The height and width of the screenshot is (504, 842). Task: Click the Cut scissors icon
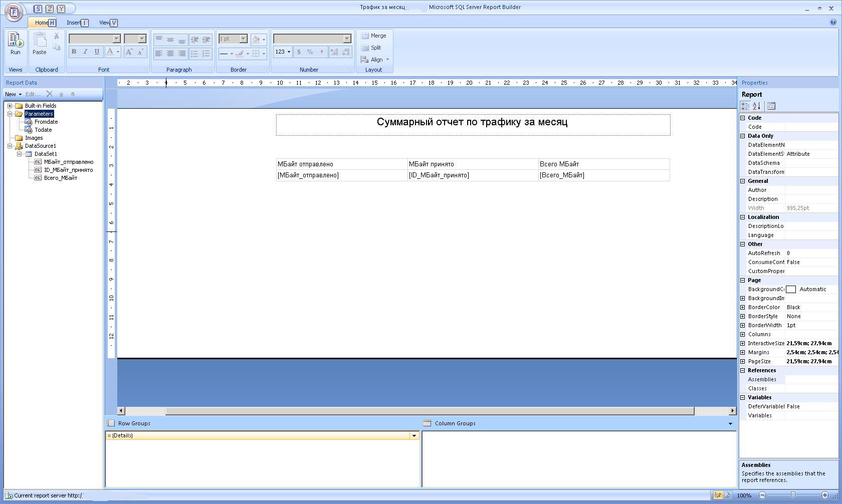[57, 36]
